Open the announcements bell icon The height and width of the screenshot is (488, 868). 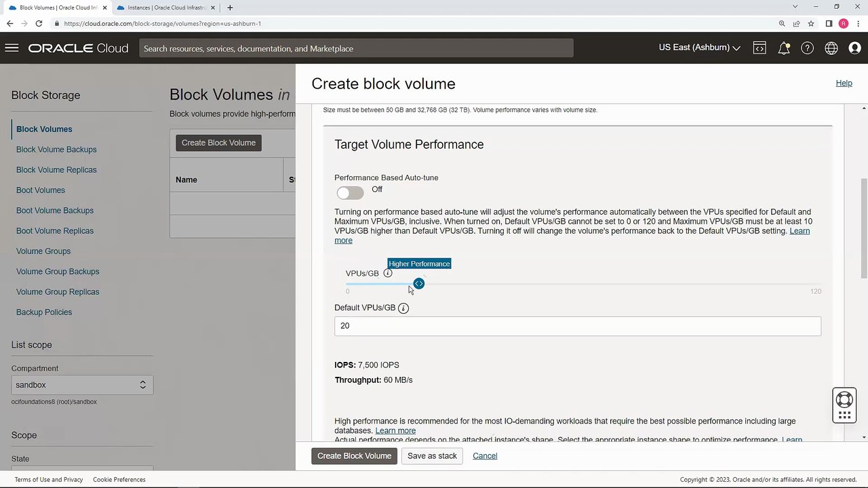coord(783,48)
